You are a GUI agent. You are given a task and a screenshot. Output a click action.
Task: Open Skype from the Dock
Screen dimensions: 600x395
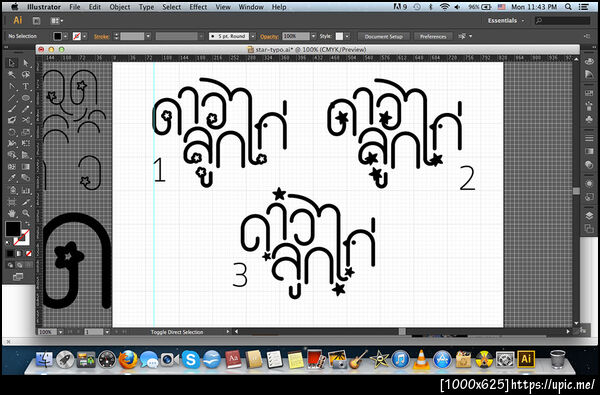tap(191, 360)
